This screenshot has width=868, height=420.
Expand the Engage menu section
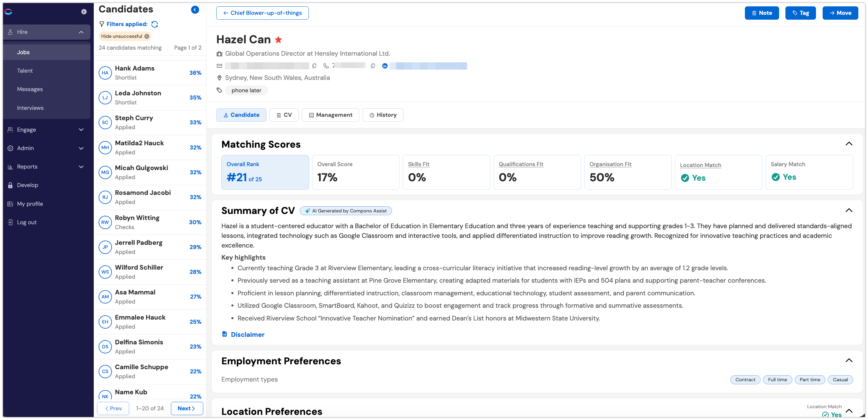coord(81,130)
